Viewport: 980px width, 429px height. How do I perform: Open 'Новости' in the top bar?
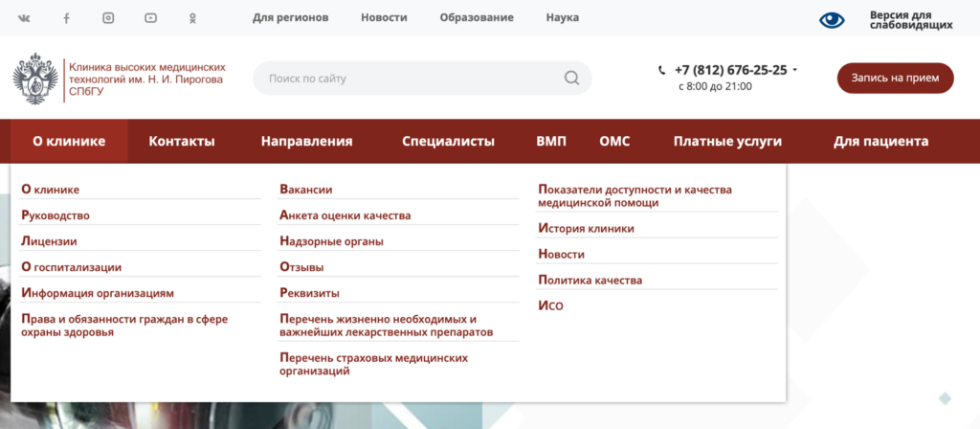[384, 17]
